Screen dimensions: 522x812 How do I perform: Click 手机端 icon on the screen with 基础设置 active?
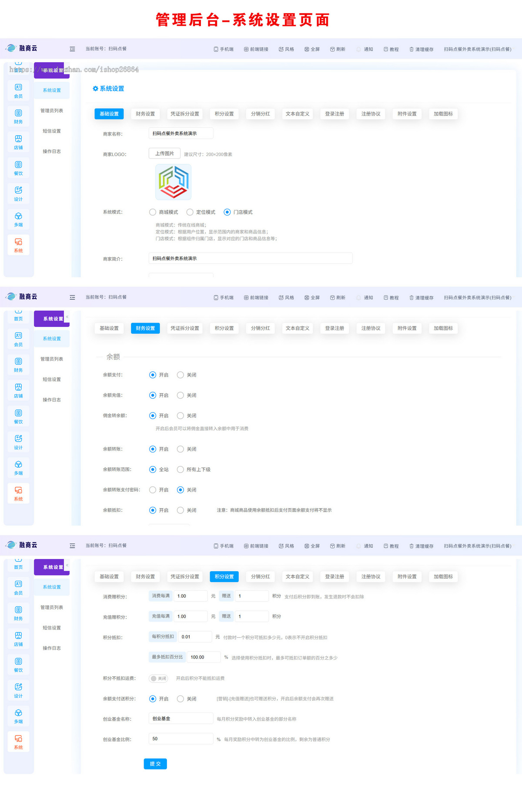click(x=216, y=49)
